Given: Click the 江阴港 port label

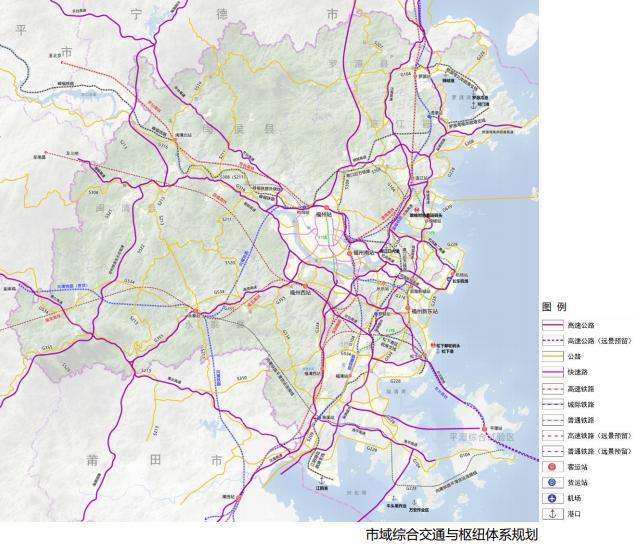Looking at the screenshot, I should 322,488.
